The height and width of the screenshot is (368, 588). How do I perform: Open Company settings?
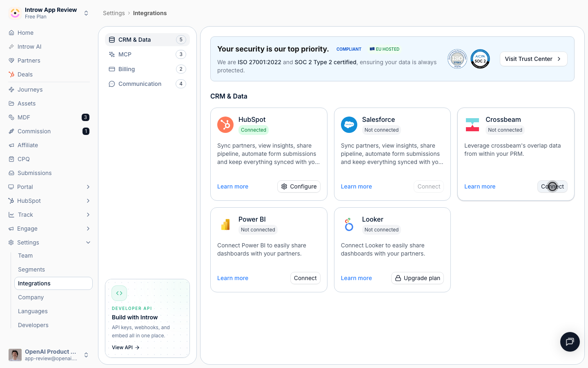click(x=53, y=297)
